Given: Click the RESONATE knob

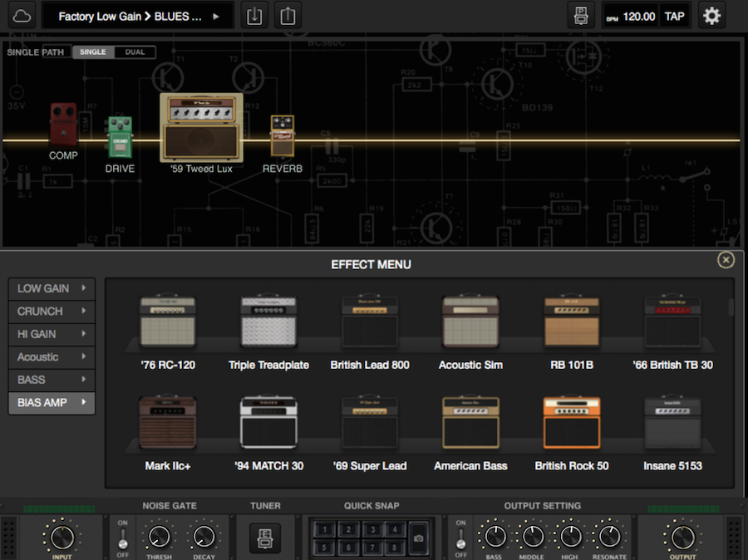Looking at the screenshot, I should 608,537.
